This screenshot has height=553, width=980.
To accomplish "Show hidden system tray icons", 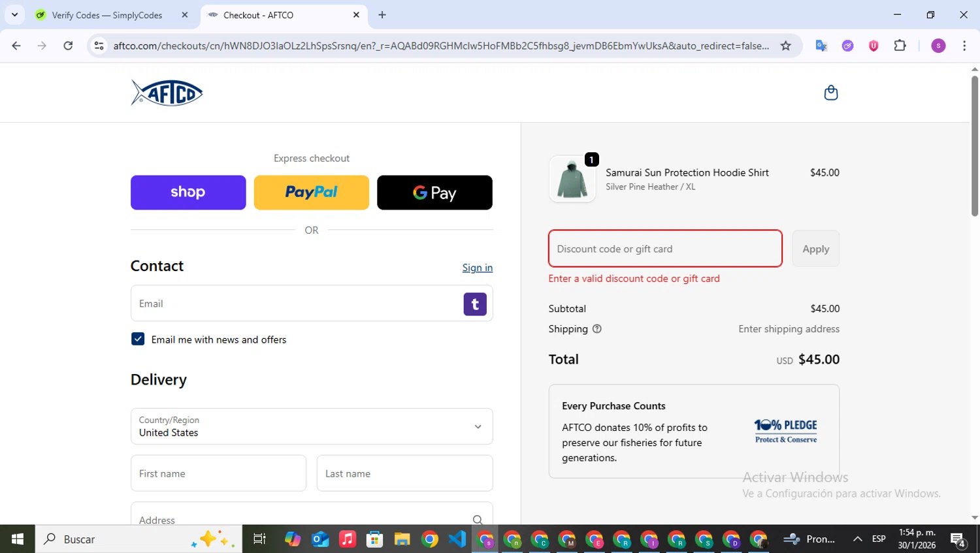I will 857,539.
